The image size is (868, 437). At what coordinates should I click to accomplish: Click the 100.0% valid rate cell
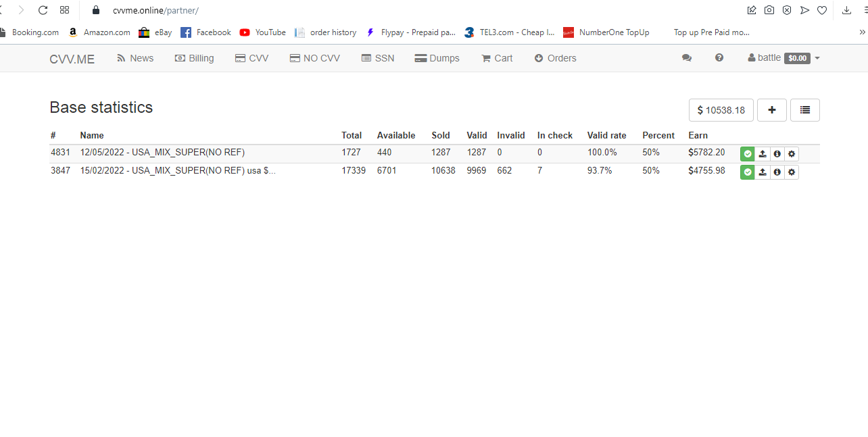pyautogui.click(x=602, y=153)
